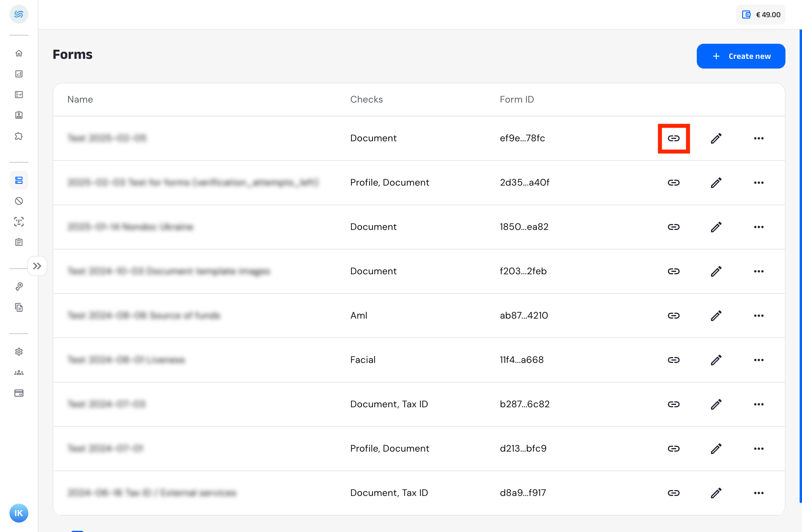Click the Form ID column header
Screen dimensions: 802x532
tap(517, 99)
